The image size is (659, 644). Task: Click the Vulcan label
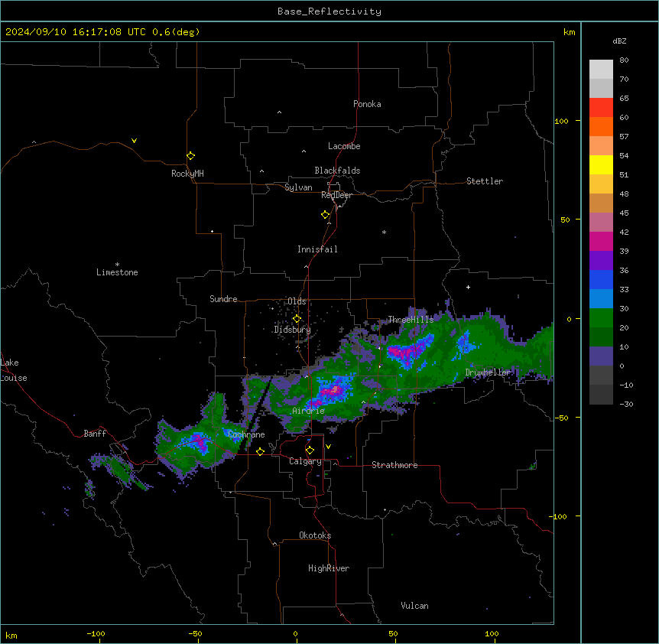pyautogui.click(x=414, y=606)
